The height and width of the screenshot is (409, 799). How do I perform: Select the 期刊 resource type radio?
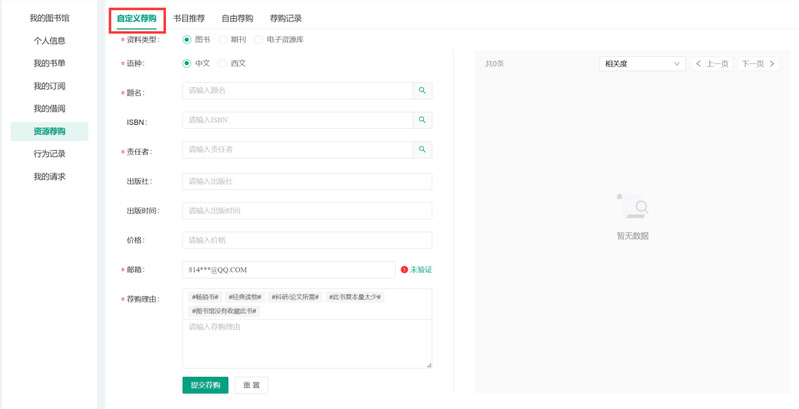[223, 40]
